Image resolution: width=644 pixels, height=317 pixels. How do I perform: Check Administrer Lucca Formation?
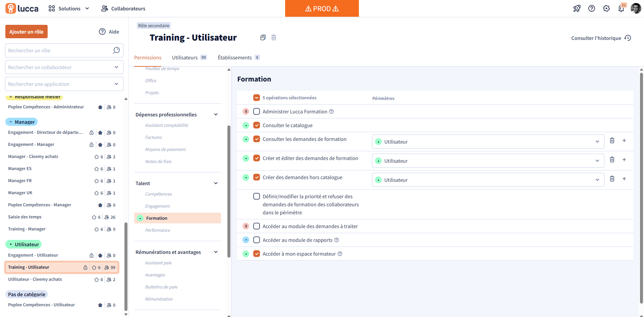click(x=257, y=111)
